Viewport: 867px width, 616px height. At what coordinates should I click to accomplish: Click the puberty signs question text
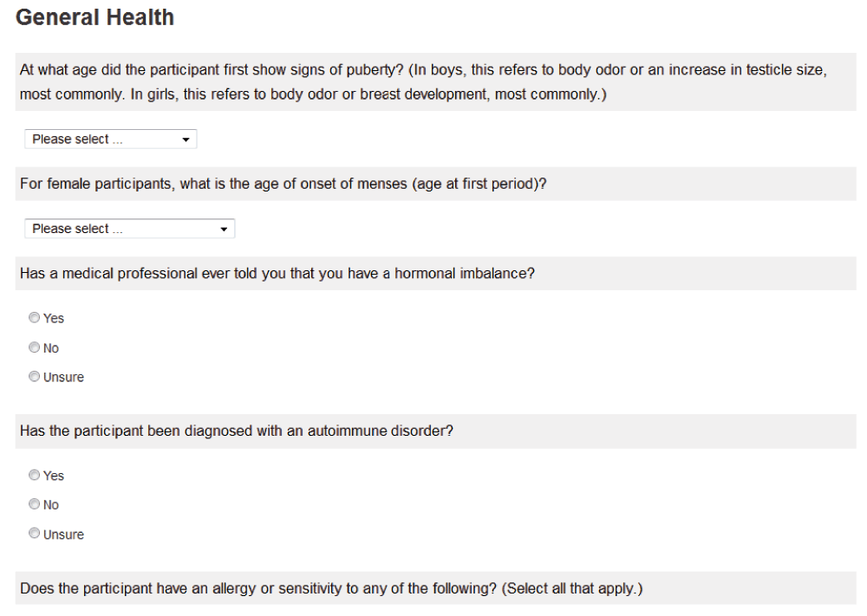424,81
